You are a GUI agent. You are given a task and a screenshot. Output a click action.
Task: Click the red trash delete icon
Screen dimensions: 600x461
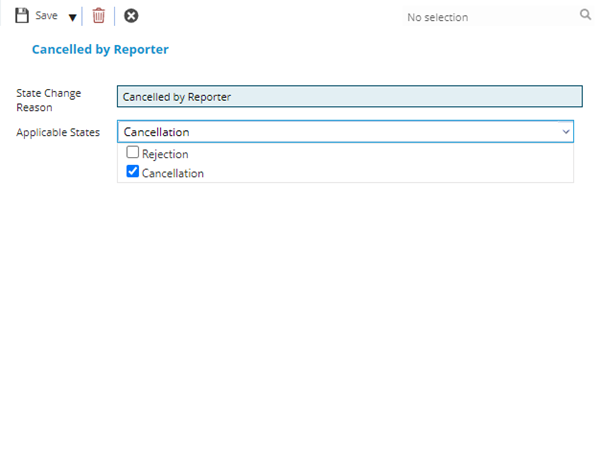pos(98,16)
